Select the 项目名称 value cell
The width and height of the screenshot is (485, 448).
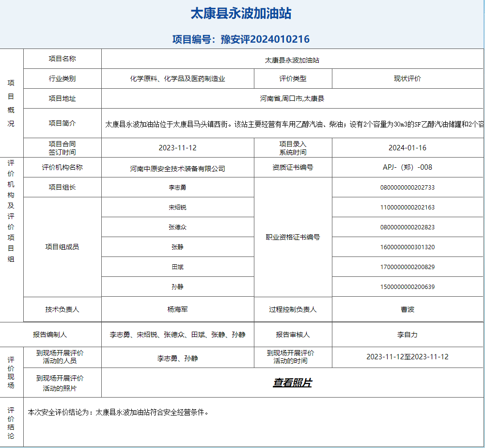292,61
